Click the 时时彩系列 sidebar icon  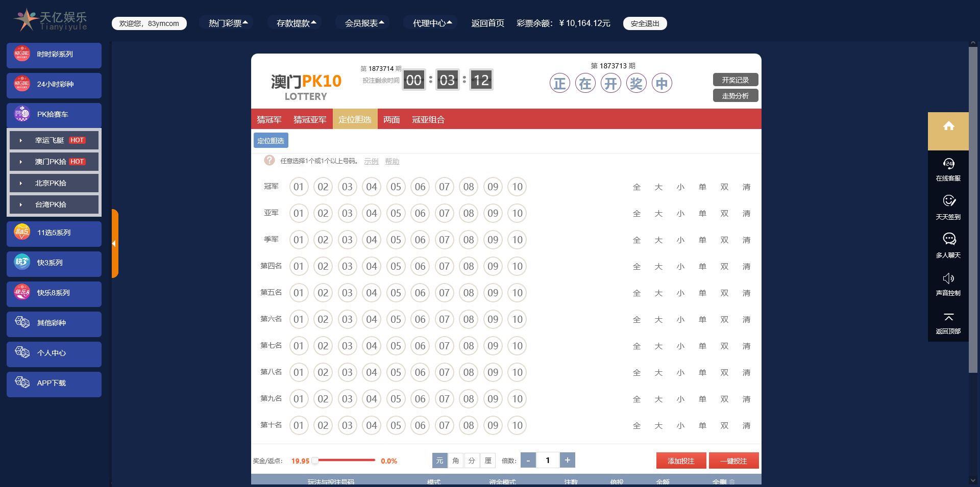coord(22,54)
